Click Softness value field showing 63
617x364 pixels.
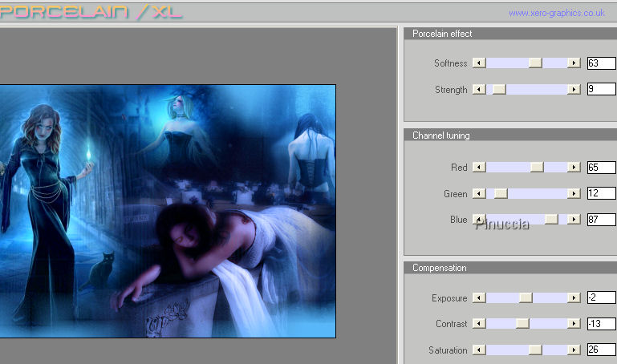point(602,63)
